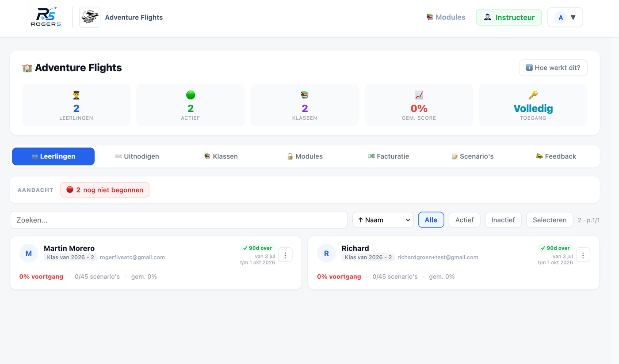Open the account menu with avatar A
The height and width of the screenshot is (364, 619).
(565, 17)
